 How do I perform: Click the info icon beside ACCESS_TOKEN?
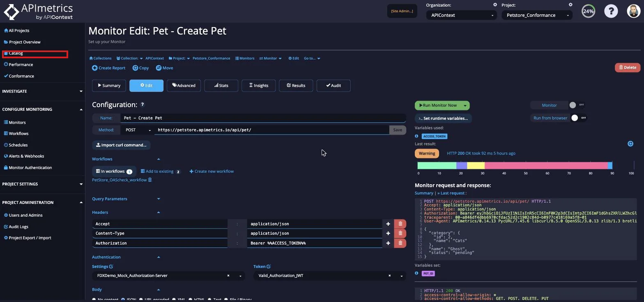(x=416, y=136)
